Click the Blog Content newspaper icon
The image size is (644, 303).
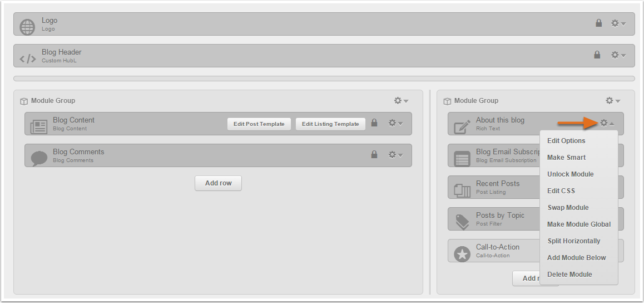tap(39, 126)
